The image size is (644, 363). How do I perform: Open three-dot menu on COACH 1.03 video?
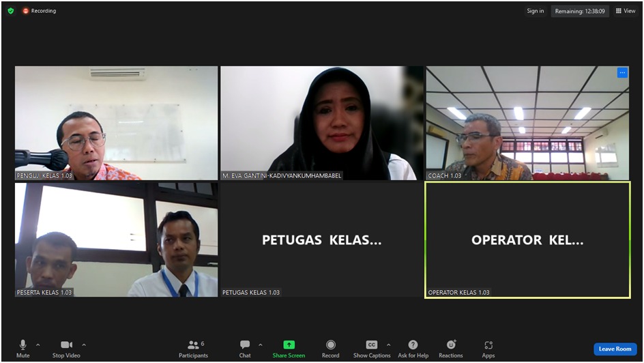[622, 72]
